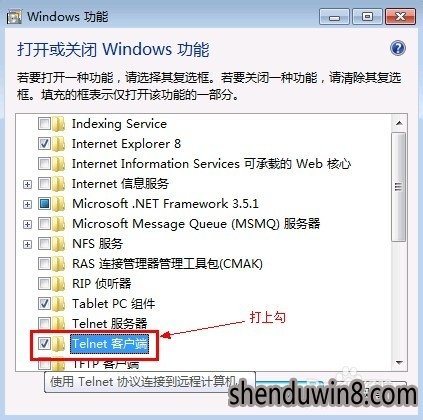Select Internet Information Services 可承载的 Web 核心
The height and width of the screenshot is (420, 423).
pyautogui.click(x=211, y=164)
